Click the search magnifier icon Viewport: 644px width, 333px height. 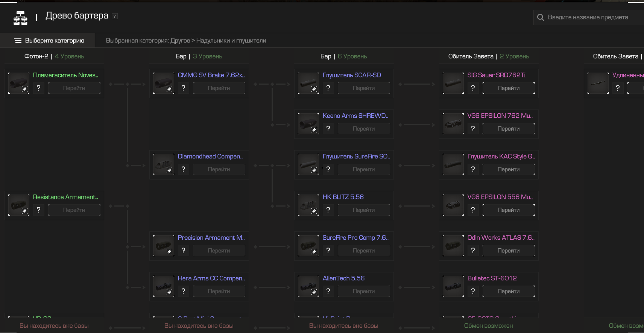541,17
